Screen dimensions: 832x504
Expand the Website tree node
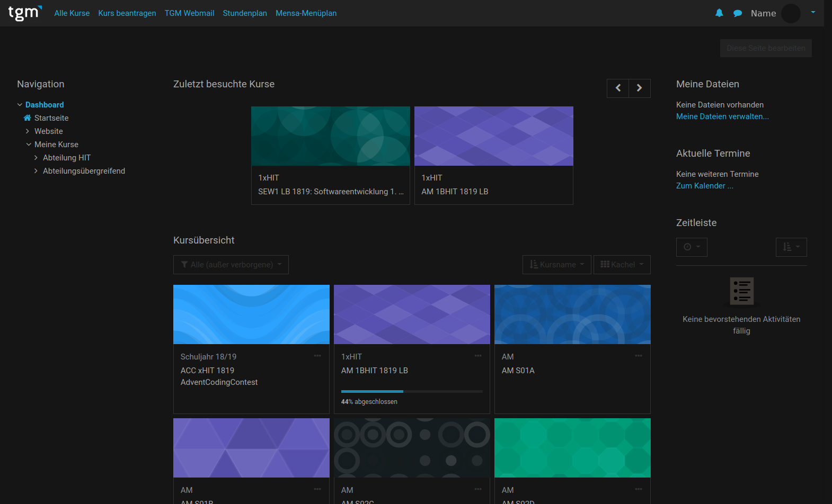click(x=28, y=131)
